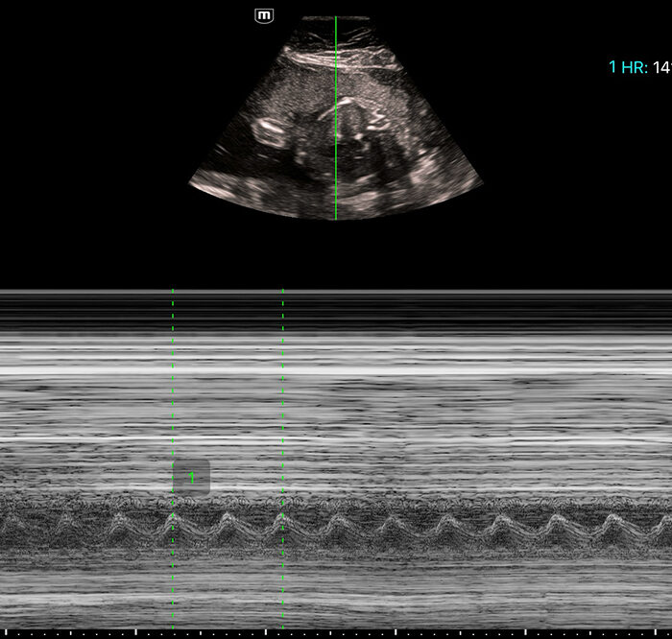Click the bottom of the right dashed caliper
This screenshot has height=639, width=672.
(x=283, y=624)
